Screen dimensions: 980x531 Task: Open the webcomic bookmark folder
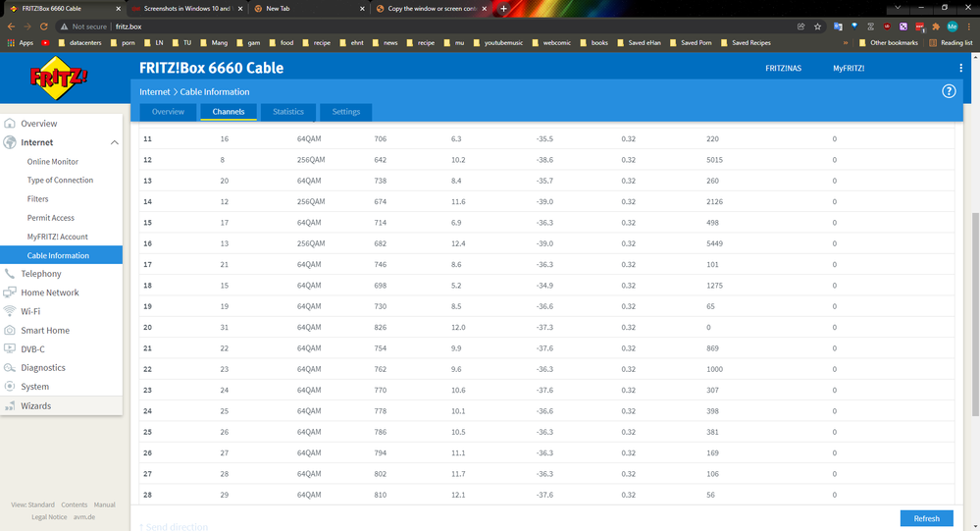551,42
